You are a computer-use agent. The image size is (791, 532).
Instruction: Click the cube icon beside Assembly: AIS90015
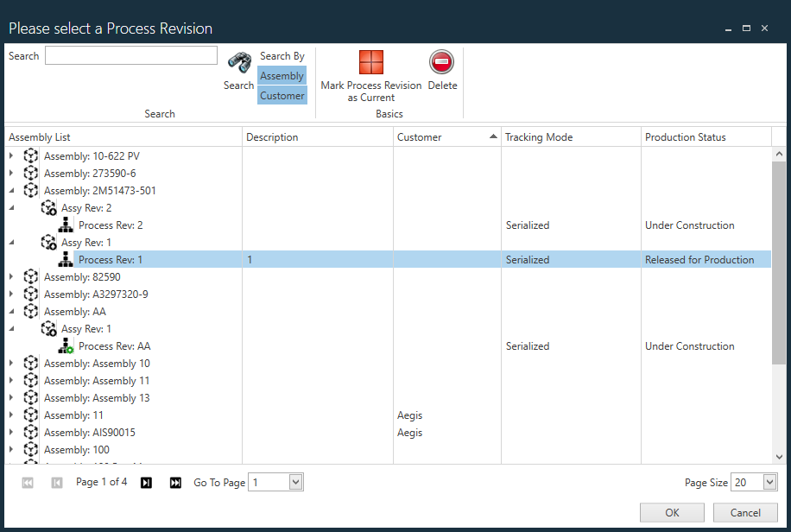30,432
